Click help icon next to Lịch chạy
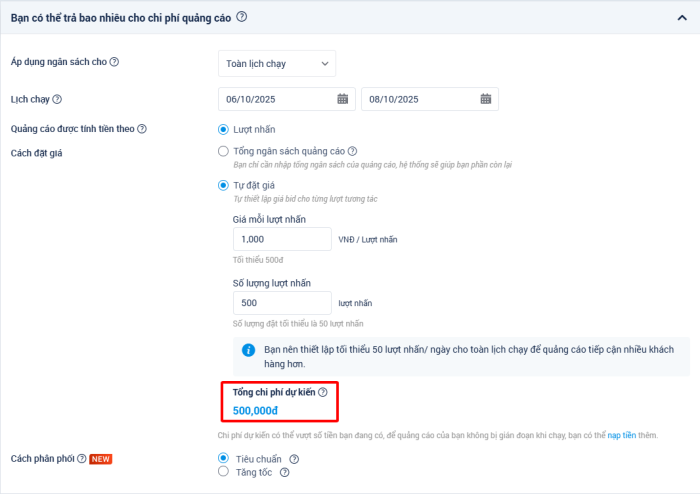700x494 pixels. coord(57,99)
